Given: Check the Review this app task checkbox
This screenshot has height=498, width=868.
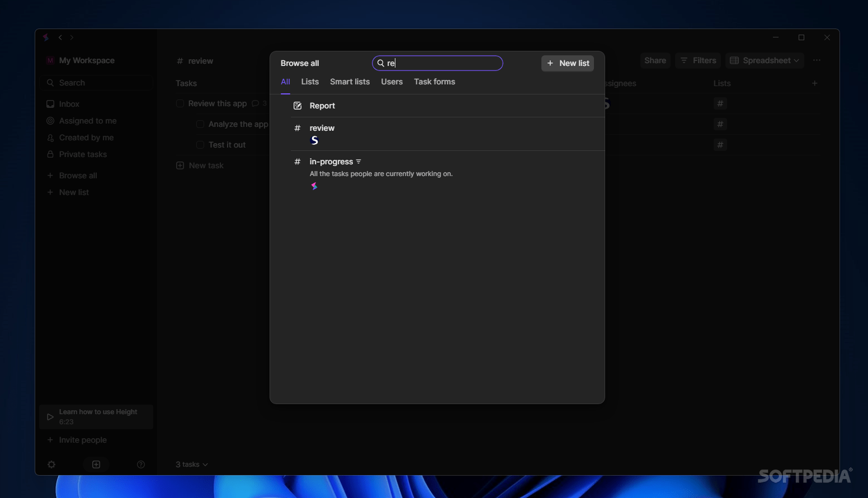Looking at the screenshot, I should click(x=180, y=103).
